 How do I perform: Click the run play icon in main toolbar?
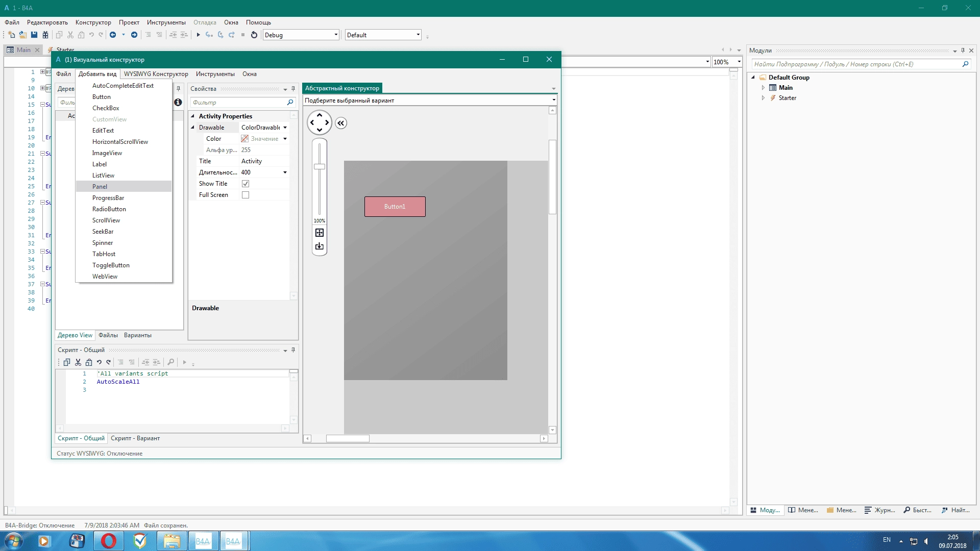(199, 35)
